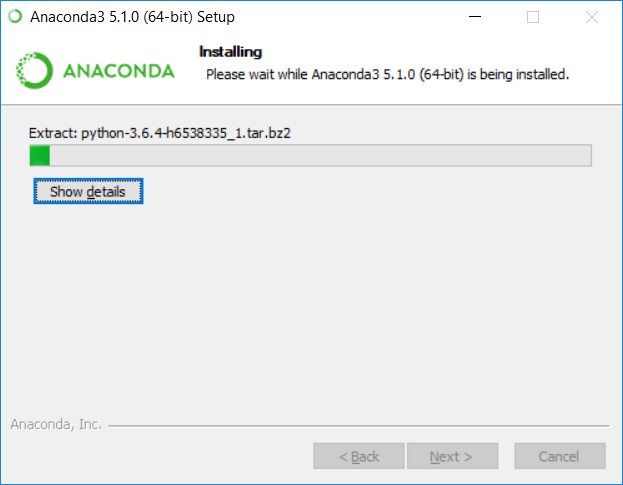This screenshot has height=485, width=623.
Task: Minimize the Anaconda3 Setup window
Action: [x=474, y=17]
